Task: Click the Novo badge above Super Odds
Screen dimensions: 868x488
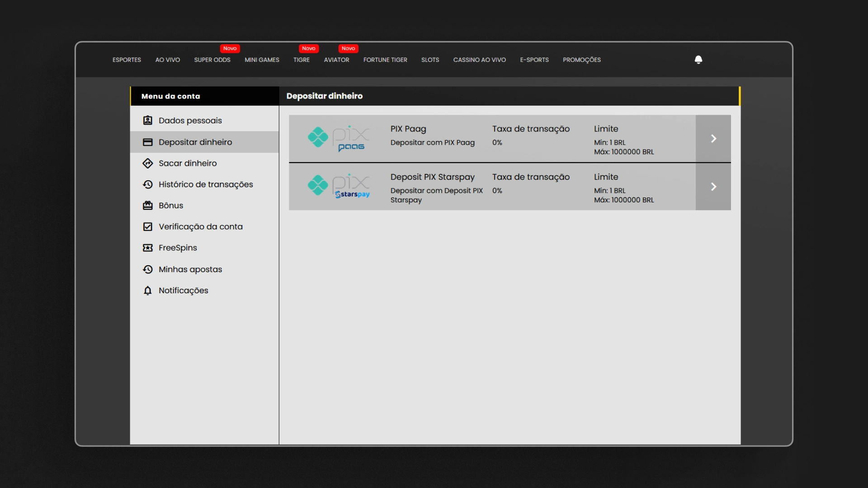Action: [230, 48]
